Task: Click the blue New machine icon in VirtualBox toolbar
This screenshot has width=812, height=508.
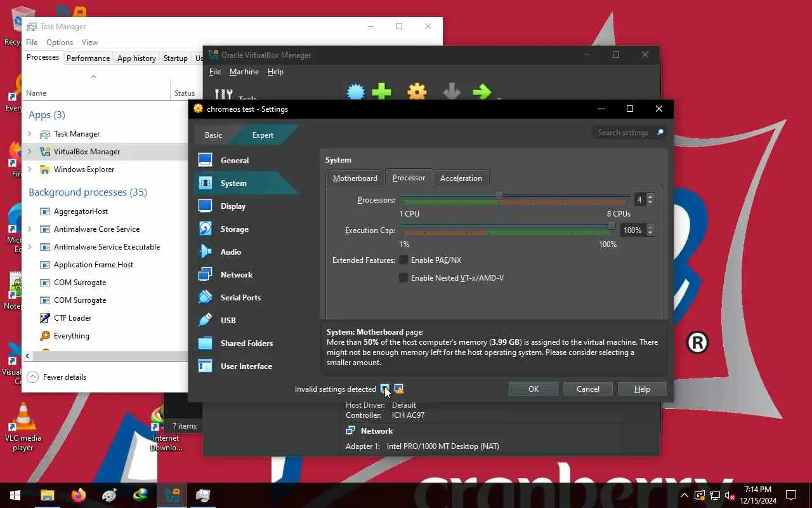Action: (356, 93)
